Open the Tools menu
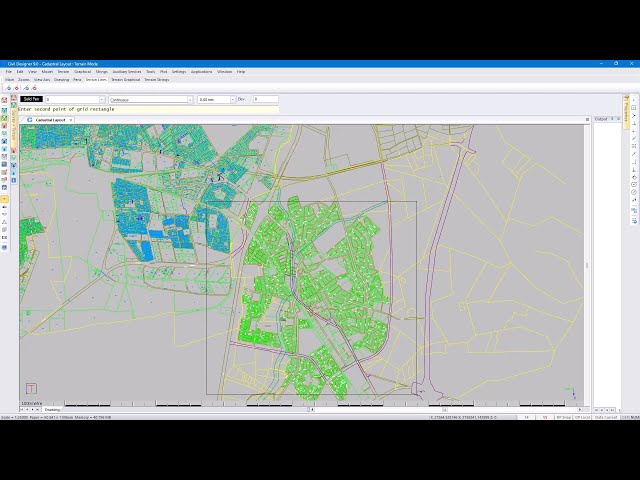The height and width of the screenshot is (480, 640). (151, 71)
